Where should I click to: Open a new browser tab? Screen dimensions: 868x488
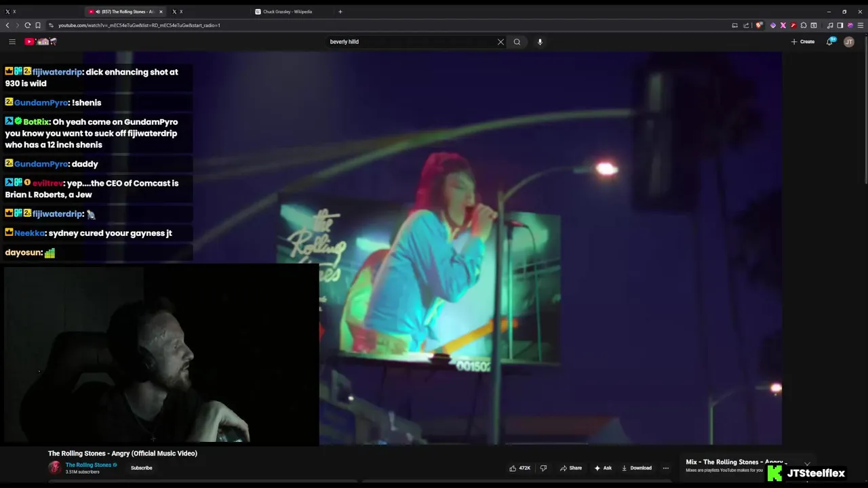pos(340,12)
